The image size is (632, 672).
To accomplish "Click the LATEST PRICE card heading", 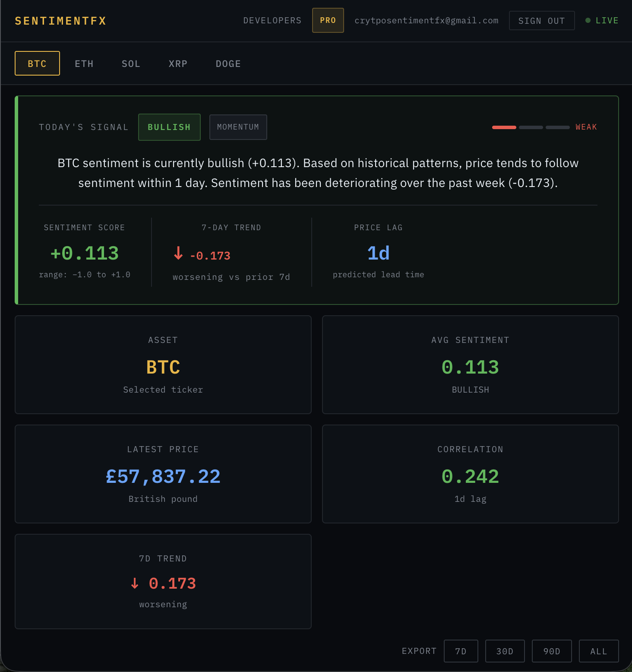I will [163, 449].
